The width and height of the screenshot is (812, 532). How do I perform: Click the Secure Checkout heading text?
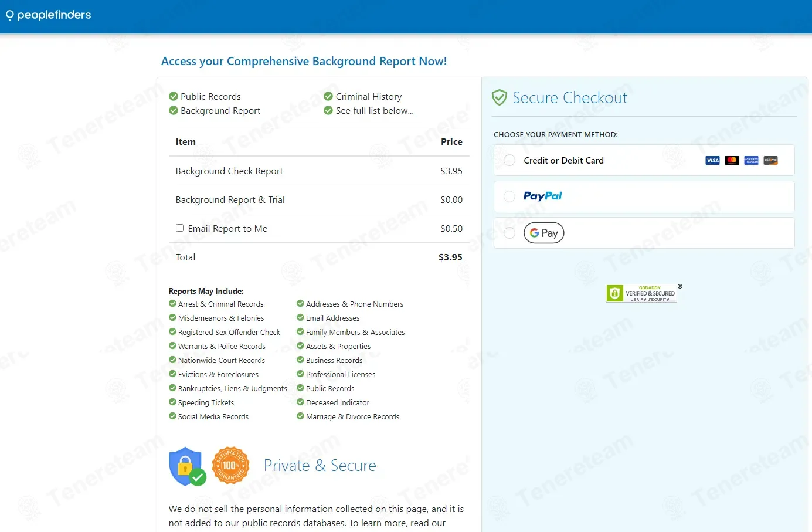pos(570,97)
